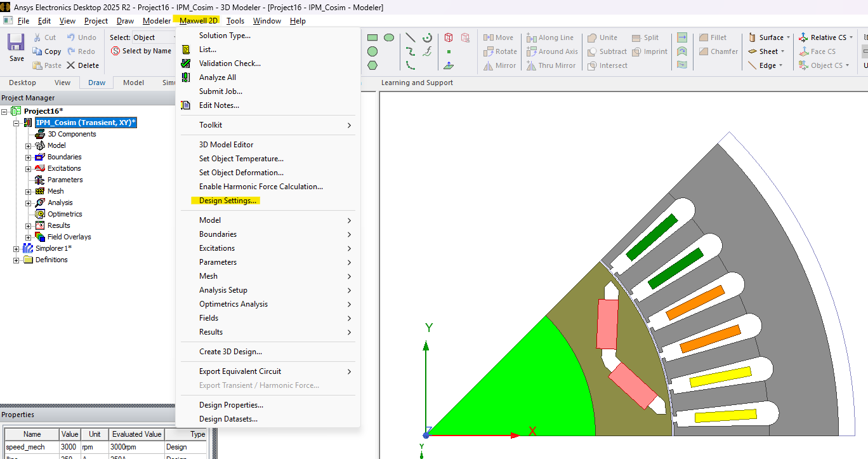Click the Fillet tool
This screenshot has width=868, height=459.
pyautogui.click(x=713, y=37)
